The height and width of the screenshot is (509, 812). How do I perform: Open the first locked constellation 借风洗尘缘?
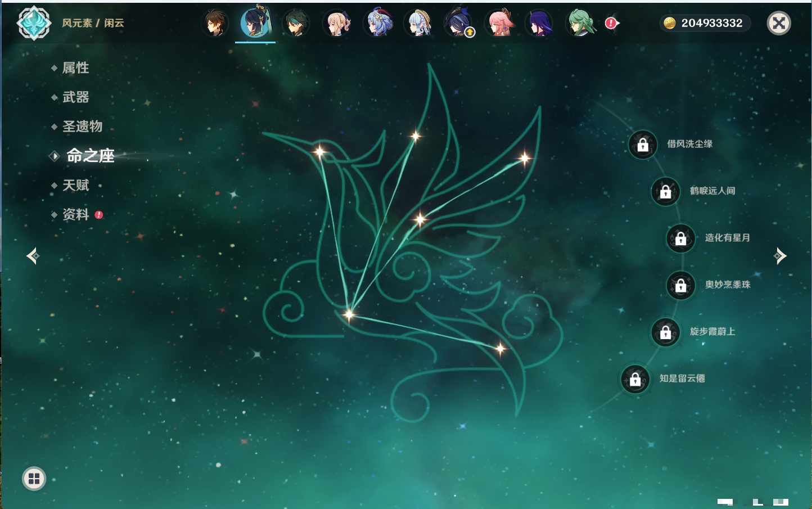click(x=643, y=145)
